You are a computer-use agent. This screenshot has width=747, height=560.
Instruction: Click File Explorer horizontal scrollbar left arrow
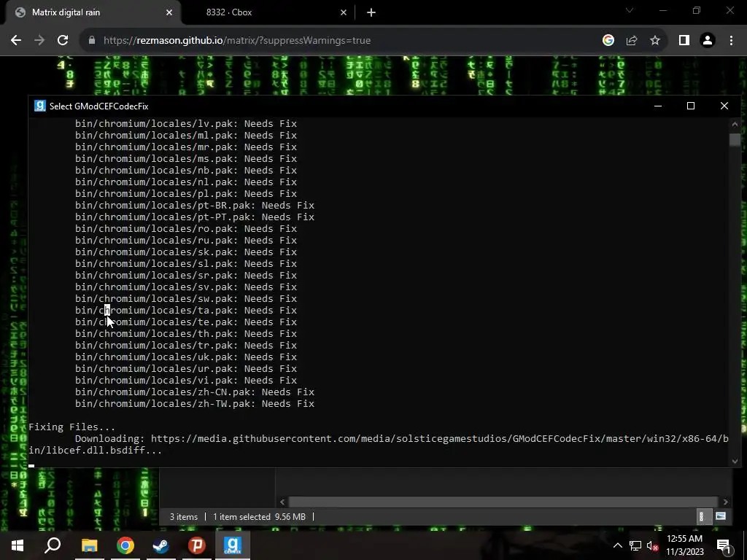282,502
